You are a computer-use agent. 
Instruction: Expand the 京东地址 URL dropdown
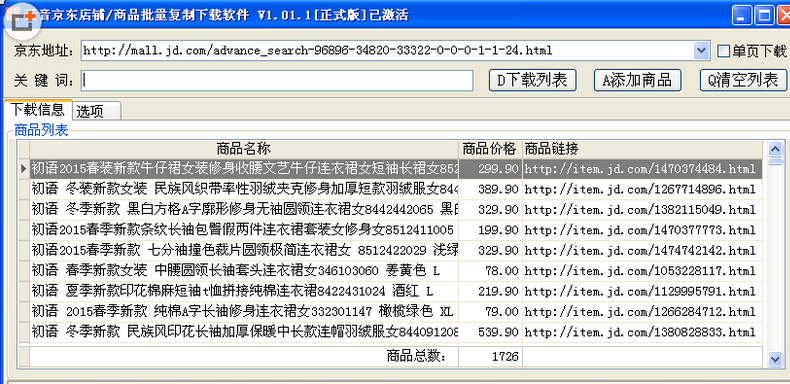coord(701,50)
